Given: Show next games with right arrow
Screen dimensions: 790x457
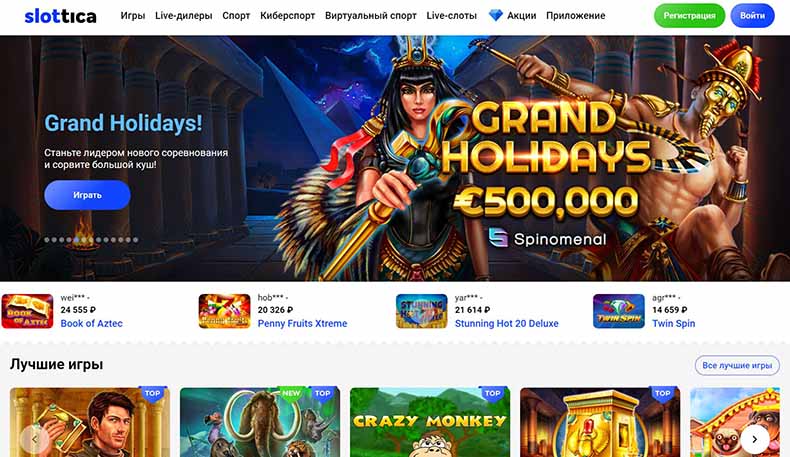Looking at the screenshot, I should (x=754, y=439).
